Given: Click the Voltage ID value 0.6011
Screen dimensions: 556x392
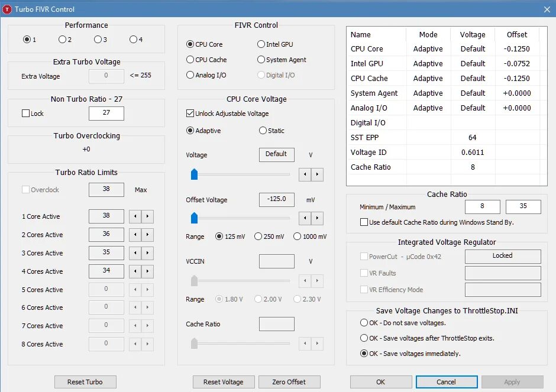Looking at the screenshot, I should (x=473, y=153).
